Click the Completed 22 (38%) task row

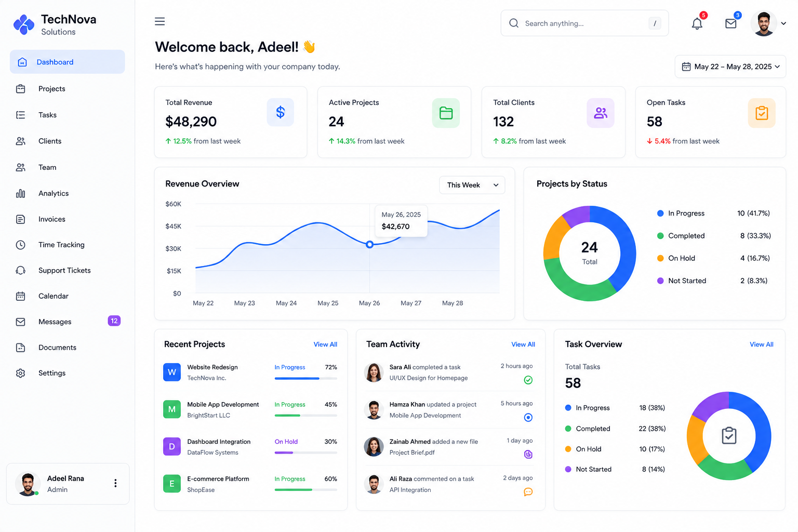tap(616, 429)
